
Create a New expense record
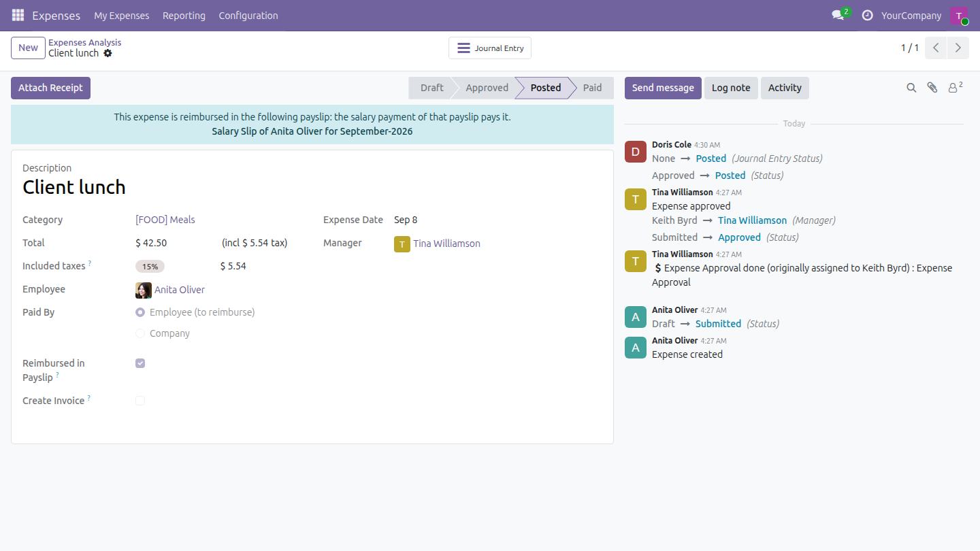click(28, 48)
